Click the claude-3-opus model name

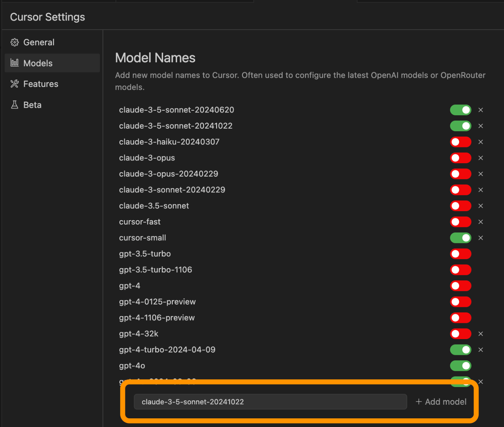(147, 158)
